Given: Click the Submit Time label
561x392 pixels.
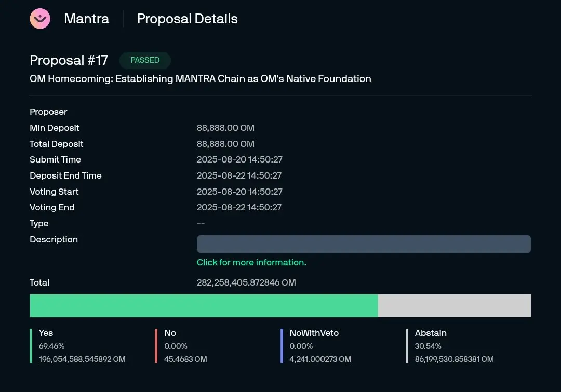Looking at the screenshot, I should coord(56,159).
